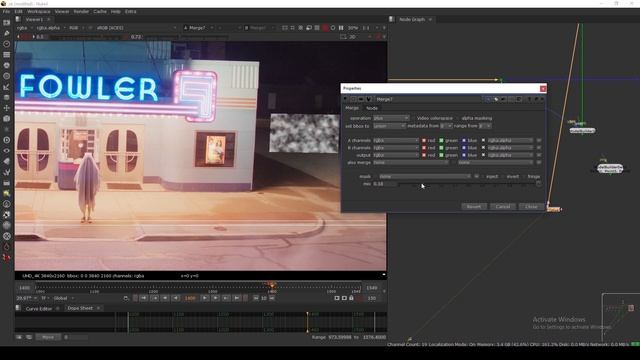Open the Workspace menu
The height and width of the screenshot is (360, 640).
pos(39,11)
